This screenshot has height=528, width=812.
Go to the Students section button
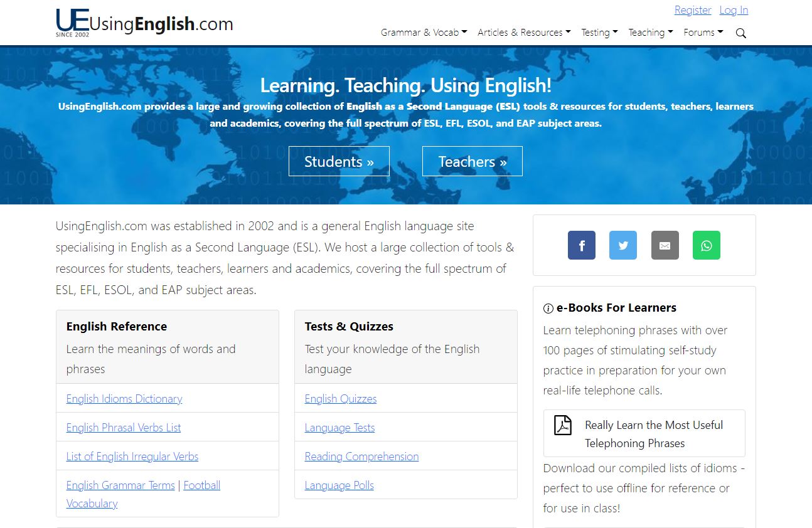339,161
